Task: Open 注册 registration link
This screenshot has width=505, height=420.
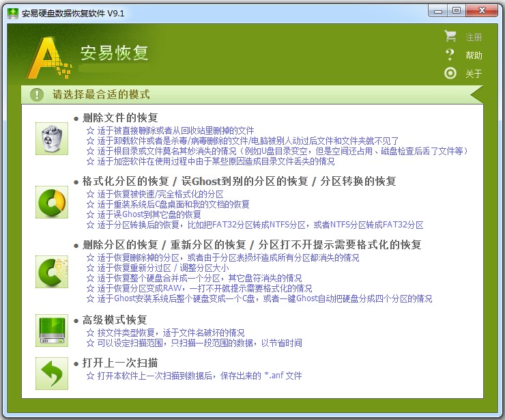Action: pos(474,37)
